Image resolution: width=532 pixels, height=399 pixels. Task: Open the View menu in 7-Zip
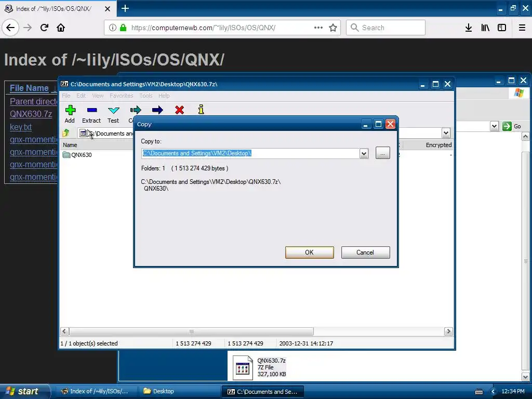click(x=98, y=96)
